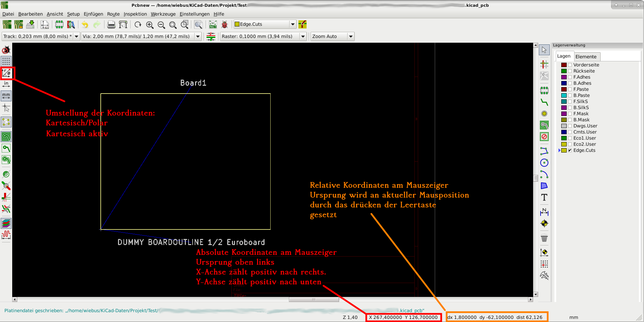Toggle Cmts.User layer visibility checkbox
The image size is (644, 322).
pos(570,132)
